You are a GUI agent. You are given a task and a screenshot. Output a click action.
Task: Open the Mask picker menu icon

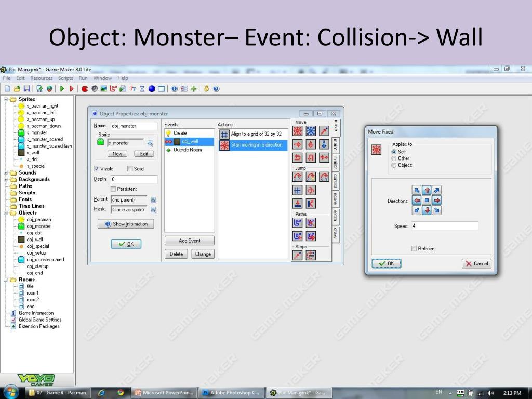click(153, 210)
